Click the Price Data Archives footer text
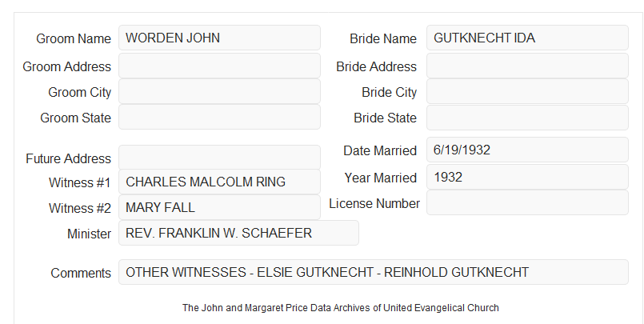Screen dimensions: 644x324 point(341,308)
